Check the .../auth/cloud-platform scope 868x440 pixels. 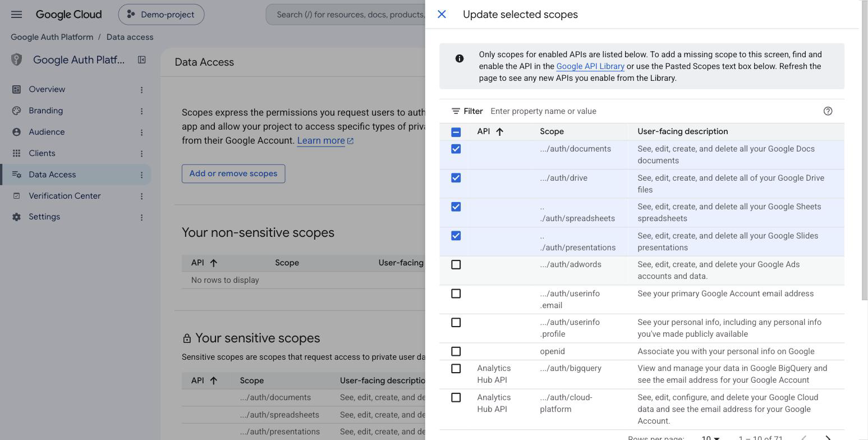point(456,397)
